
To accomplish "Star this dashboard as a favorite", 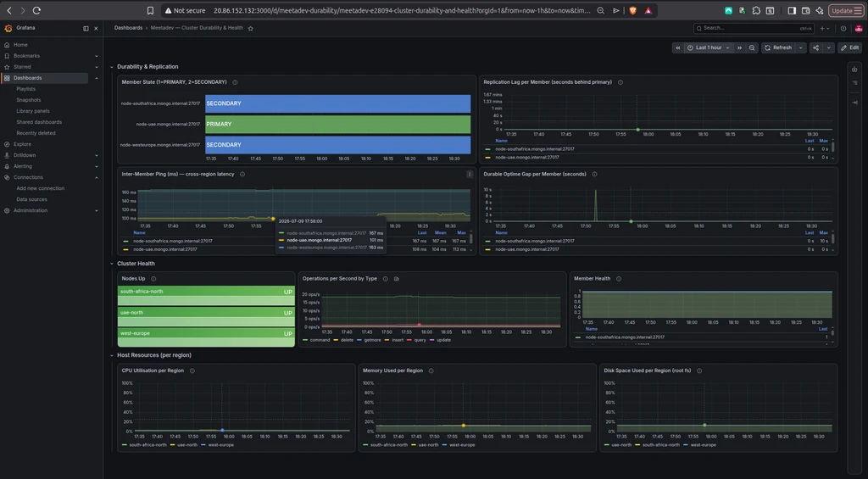I will [250, 28].
